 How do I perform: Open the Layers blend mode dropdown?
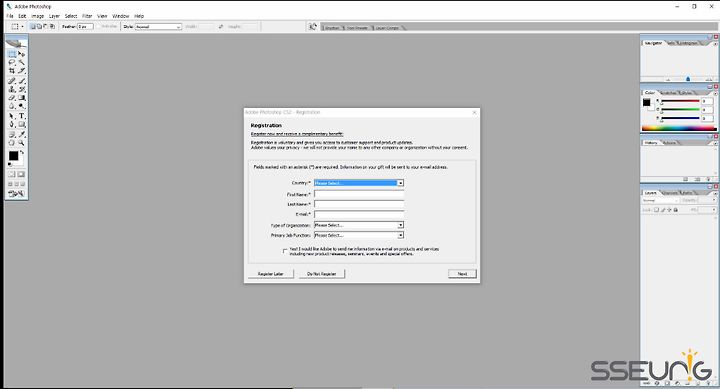point(660,200)
